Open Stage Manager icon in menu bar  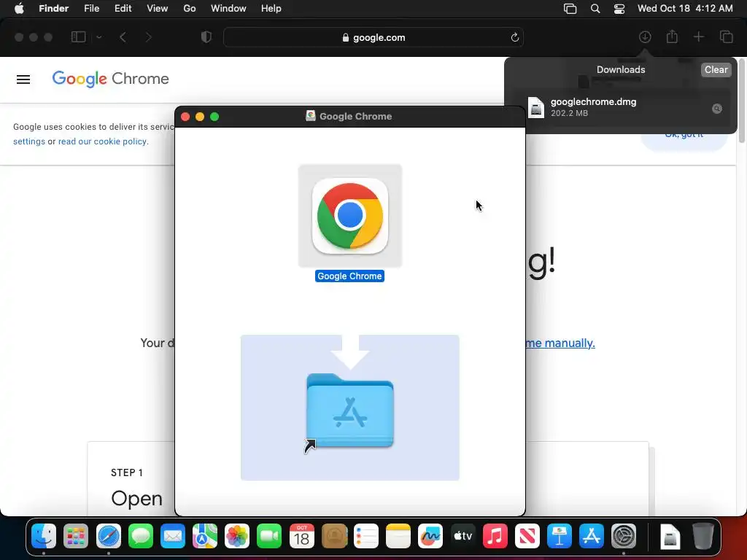coord(570,9)
